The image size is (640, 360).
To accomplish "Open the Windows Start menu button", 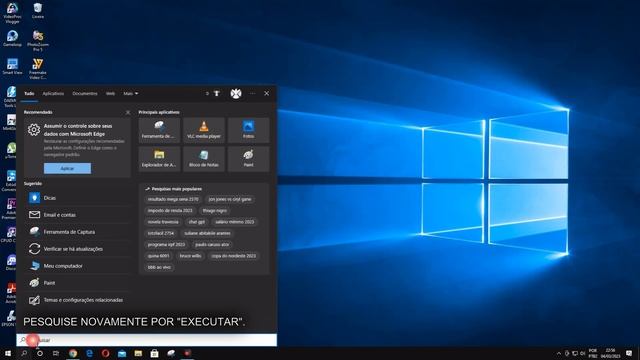I will pos(8,353).
